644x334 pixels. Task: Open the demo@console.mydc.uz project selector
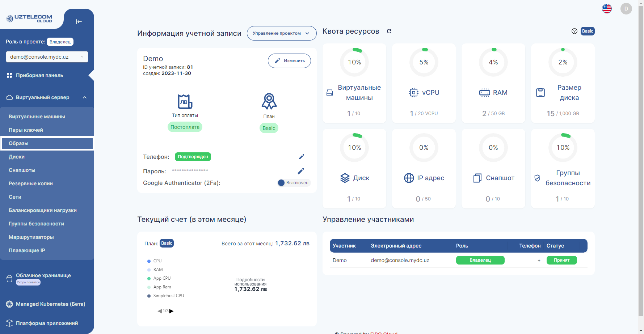[x=47, y=57]
